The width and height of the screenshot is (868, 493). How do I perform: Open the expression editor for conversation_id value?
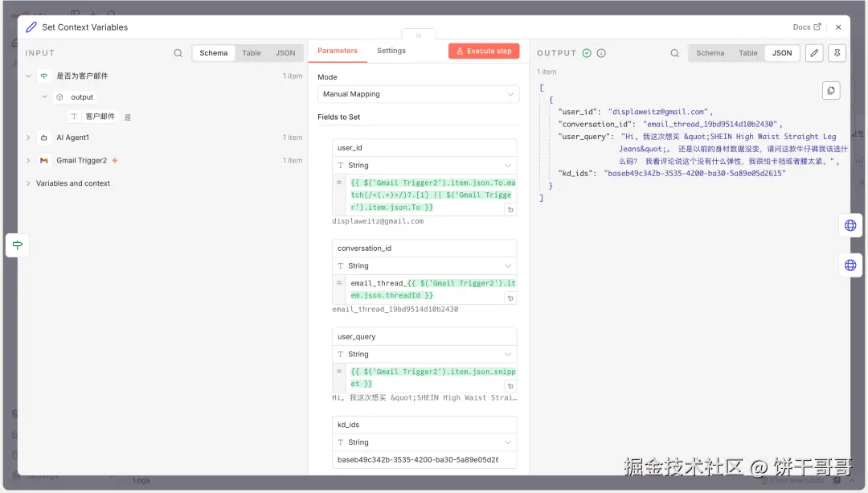point(510,298)
